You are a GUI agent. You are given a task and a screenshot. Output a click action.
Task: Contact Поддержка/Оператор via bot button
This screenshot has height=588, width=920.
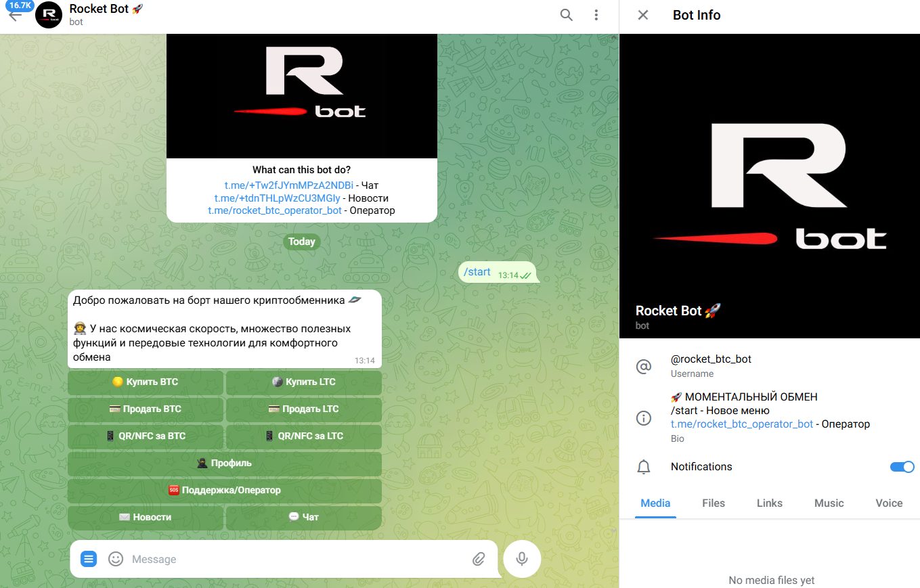(x=225, y=491)
